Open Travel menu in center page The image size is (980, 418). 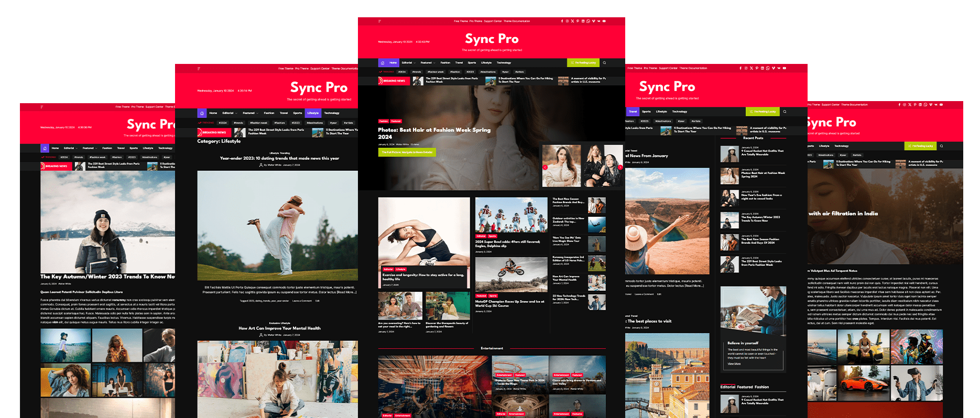click(459, 63)
